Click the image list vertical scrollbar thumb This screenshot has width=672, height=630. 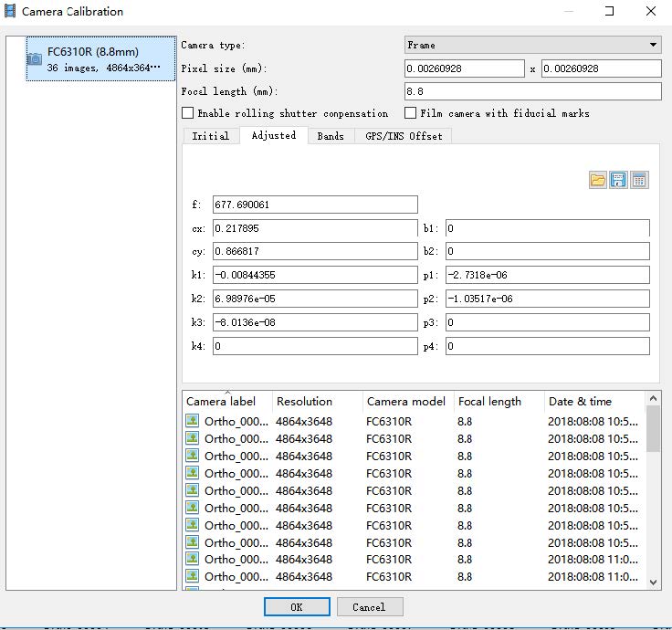pyautogui.click(x=653, y=429)
